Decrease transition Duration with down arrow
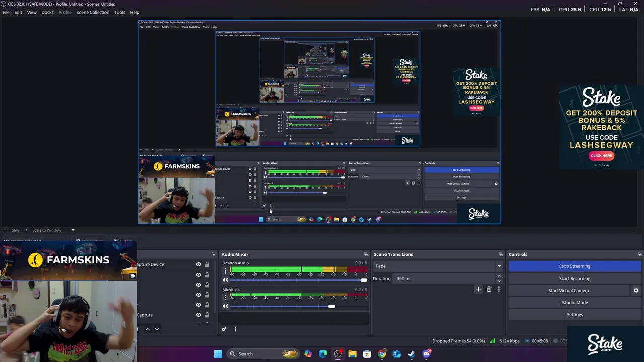The height and width of the screenshot is (362, 644). click(499, 281)
